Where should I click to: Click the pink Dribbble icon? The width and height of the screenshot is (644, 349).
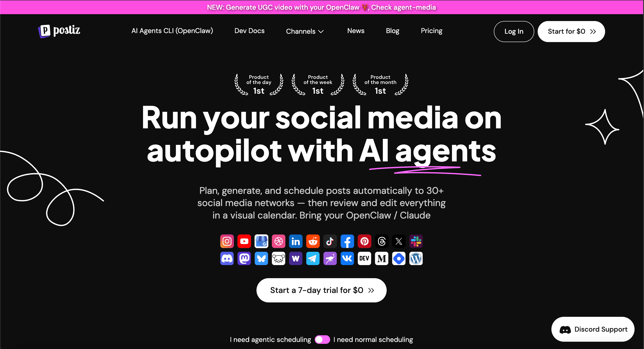(278, 241)
